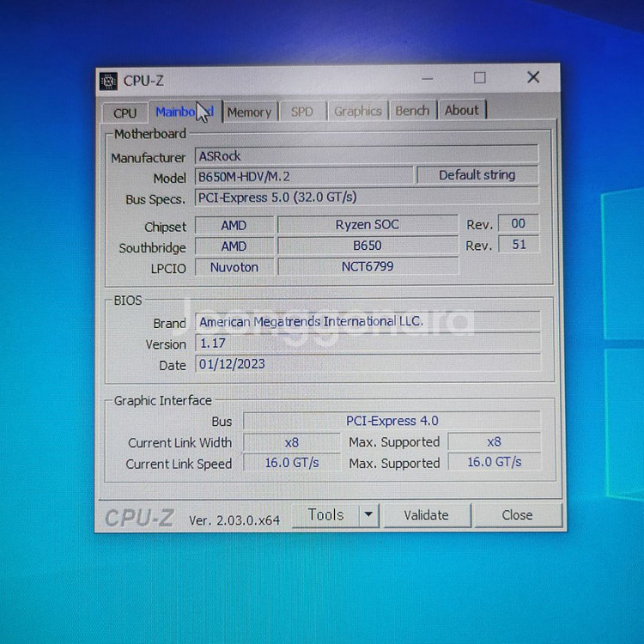Show the Graphics tab
This screenshot has height=644, width=644.
click(x=357, y=111)
